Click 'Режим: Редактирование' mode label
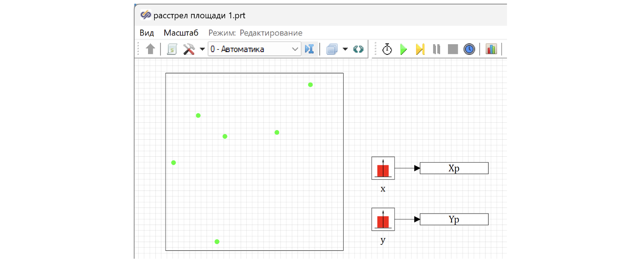 256,33
